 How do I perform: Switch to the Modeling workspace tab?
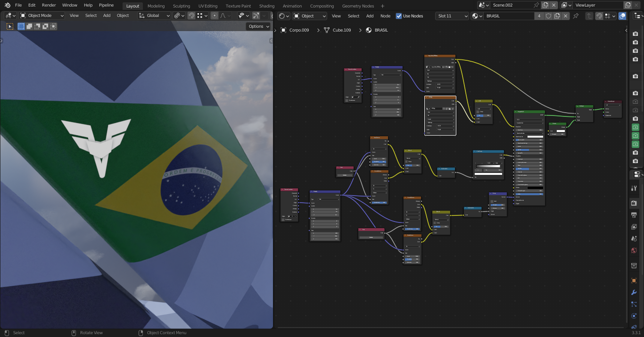(x=156, y=6)
